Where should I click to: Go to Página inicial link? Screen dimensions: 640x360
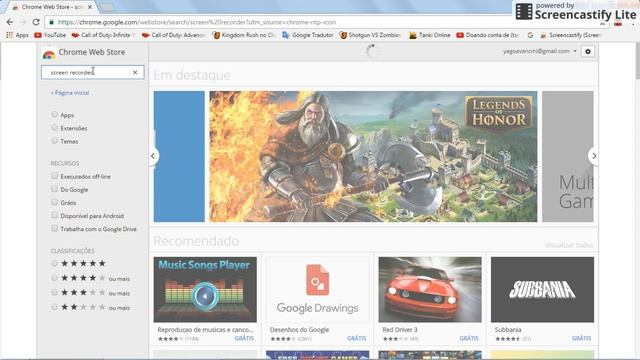(x=70, y=93)
